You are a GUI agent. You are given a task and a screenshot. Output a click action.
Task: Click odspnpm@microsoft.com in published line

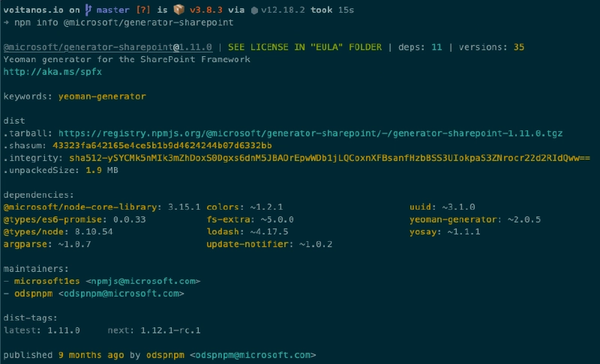coord(253,355)
